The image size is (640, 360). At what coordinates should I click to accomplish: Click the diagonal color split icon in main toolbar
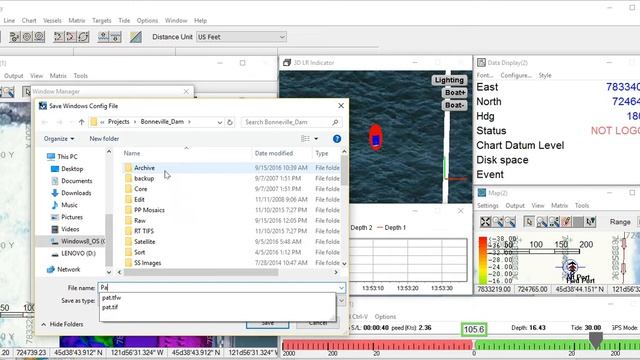click(136, 37)
